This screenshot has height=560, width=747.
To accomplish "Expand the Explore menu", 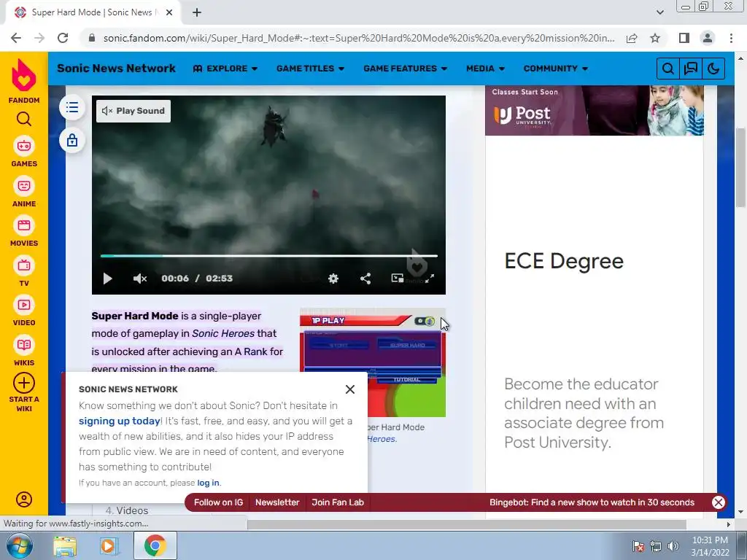I will (225, 69).
